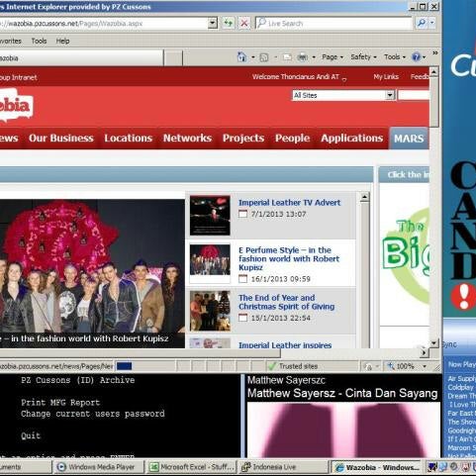
Task: Click the blue Help question mark icon
Action: click(416, 57)
